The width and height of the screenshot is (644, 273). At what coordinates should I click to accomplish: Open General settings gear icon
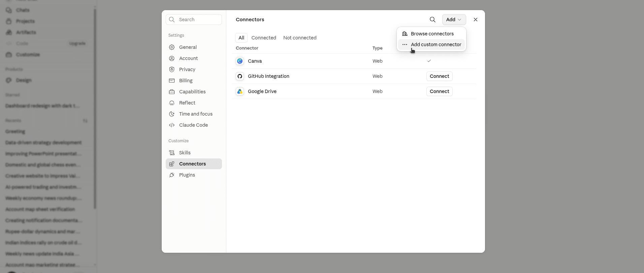point(172,47)
